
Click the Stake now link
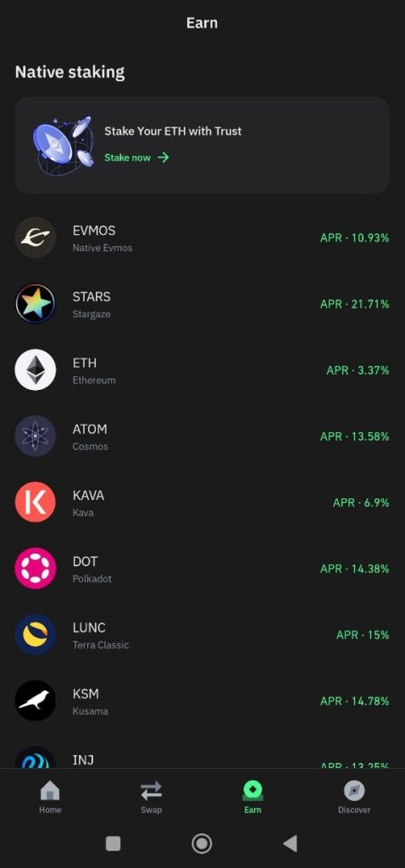(136, 158)
